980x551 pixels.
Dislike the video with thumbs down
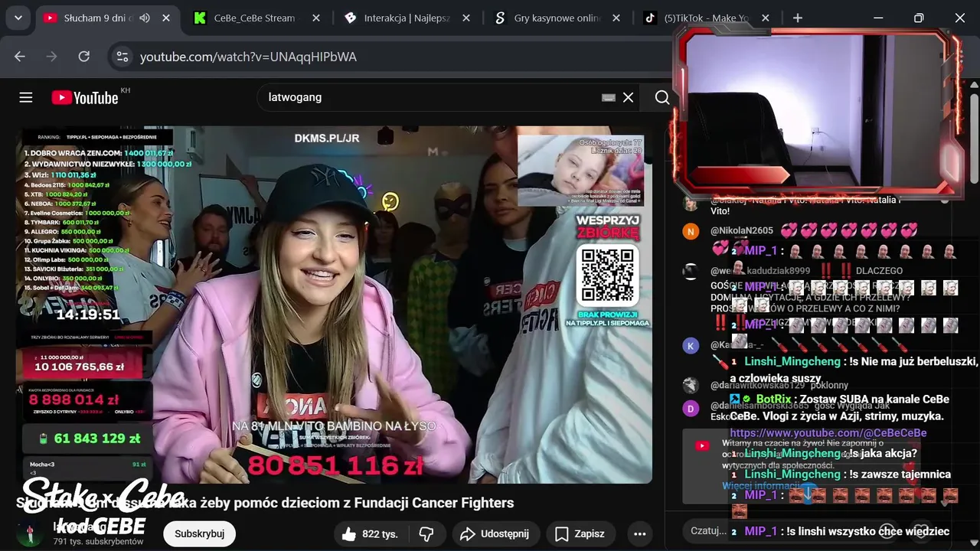[x=427, y=534]
